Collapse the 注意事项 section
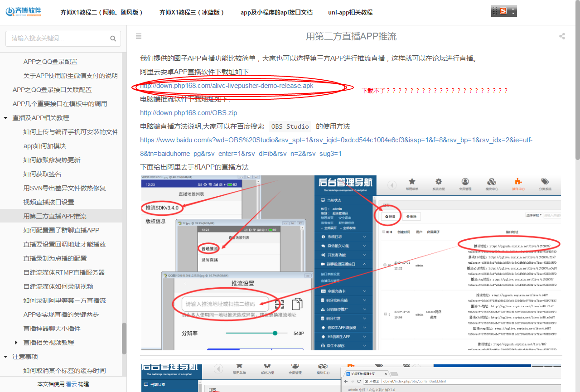Viewport: 580px width, 392px height. click(x=5, y=357)
